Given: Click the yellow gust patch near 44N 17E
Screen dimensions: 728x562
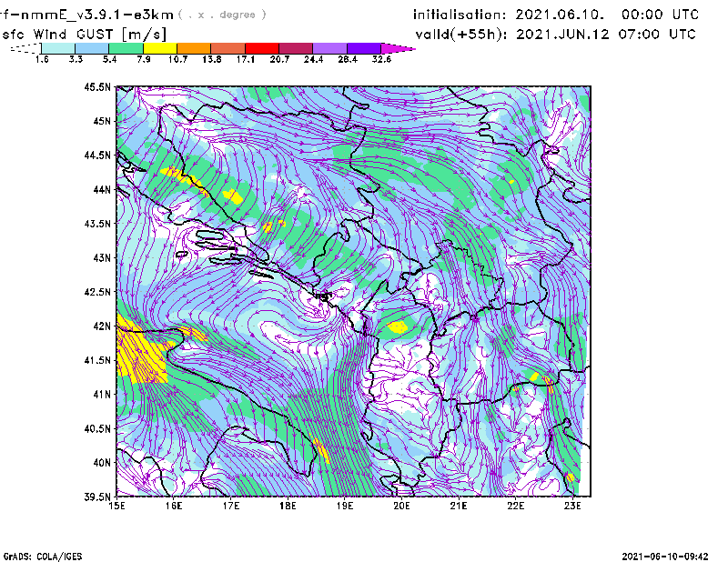Looking at the screenshot, I should 234,196.
